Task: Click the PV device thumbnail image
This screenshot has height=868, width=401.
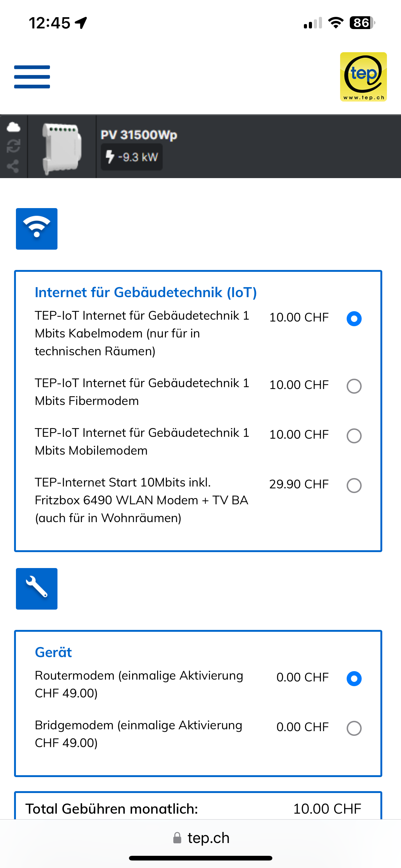Action: [x=62, y=147]
